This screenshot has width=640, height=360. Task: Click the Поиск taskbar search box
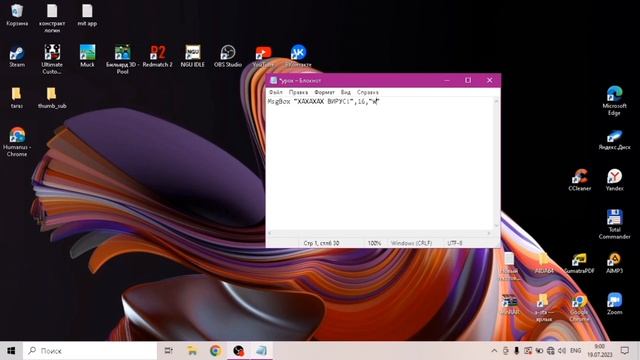pos(90,351)
